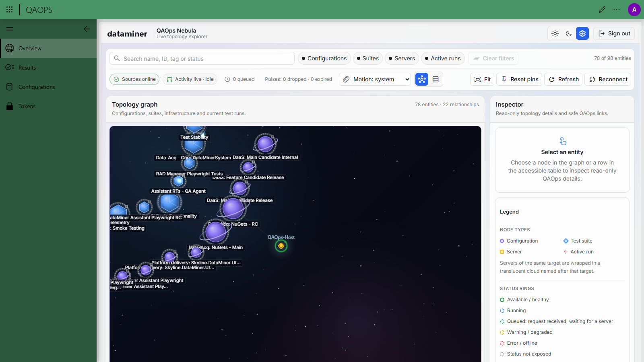The image size is (644, 362).
Task: Click the Queued status ring legend
Action: tap(502, 321)
